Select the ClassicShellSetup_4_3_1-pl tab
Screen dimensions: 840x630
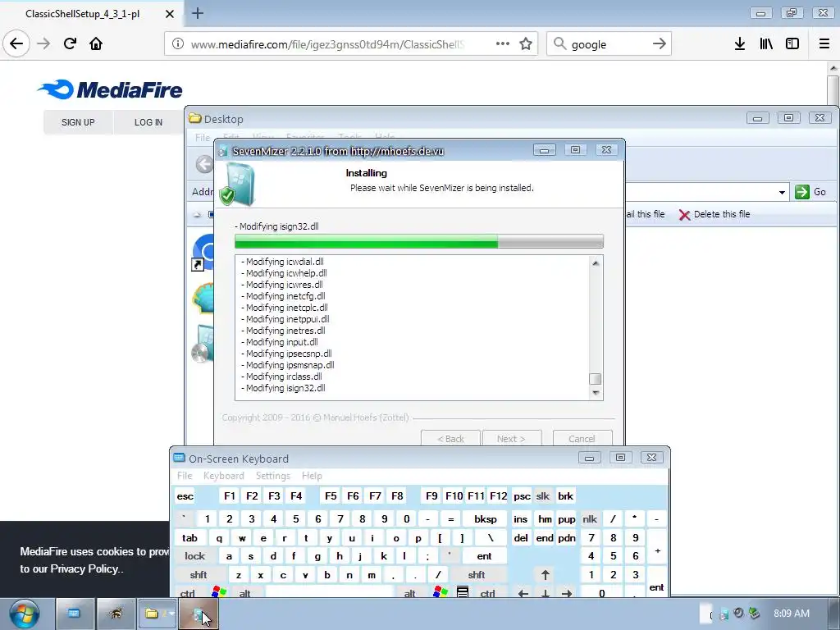(x=83, y=14)
